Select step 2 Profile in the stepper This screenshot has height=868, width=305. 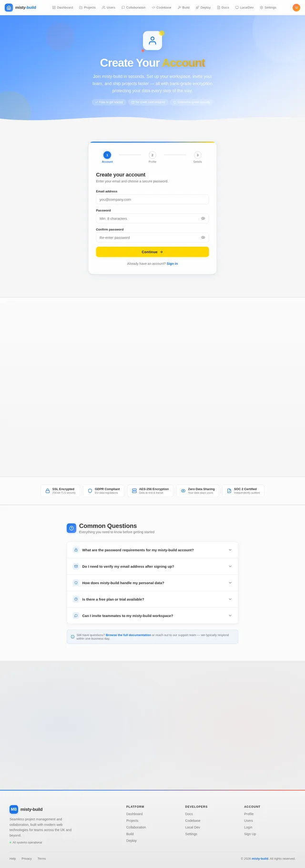152,157
